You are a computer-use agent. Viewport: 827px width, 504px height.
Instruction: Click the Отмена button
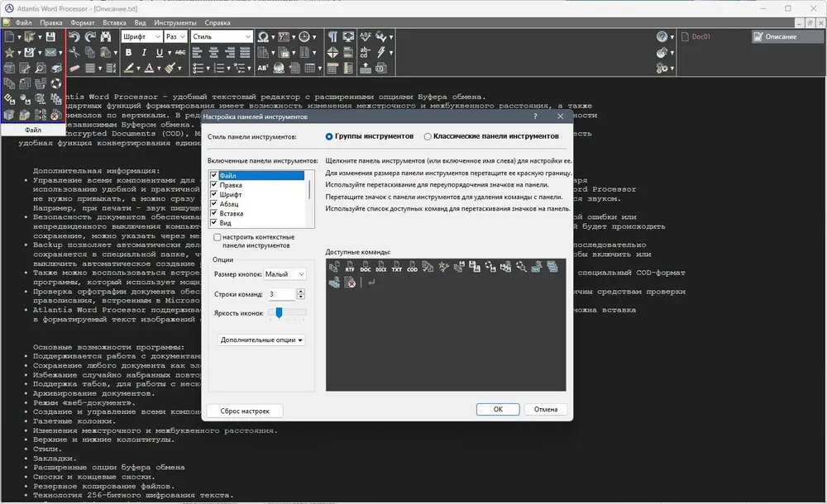click(x=545, y=409)
